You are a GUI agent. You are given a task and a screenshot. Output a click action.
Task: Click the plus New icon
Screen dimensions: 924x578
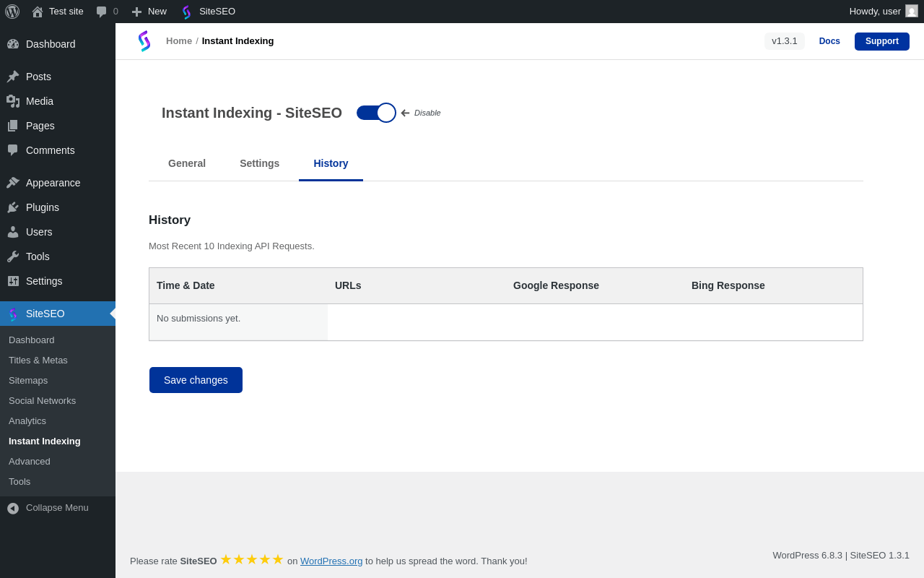pos(136,12)
